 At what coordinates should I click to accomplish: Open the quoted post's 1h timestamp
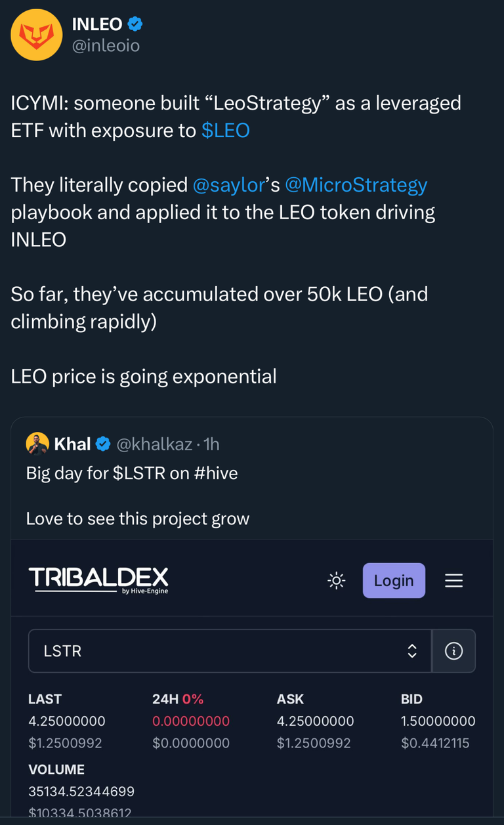[211, 444]
